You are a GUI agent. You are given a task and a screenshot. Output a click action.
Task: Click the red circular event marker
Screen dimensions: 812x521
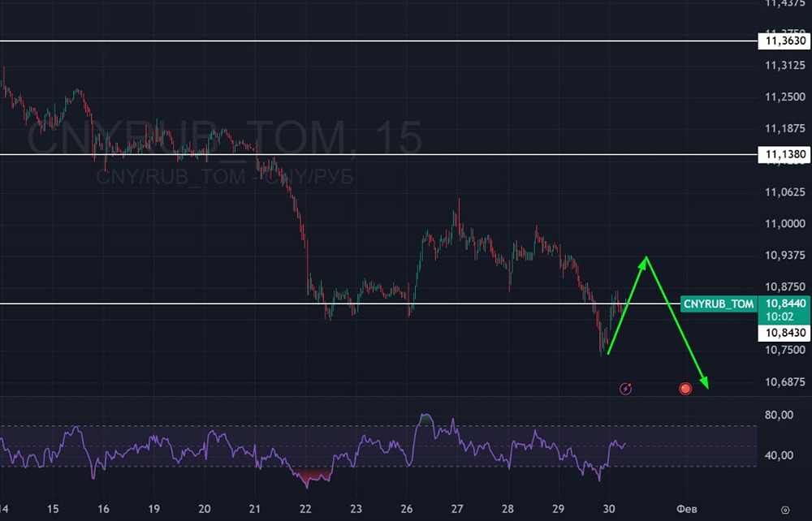[685, 389]
